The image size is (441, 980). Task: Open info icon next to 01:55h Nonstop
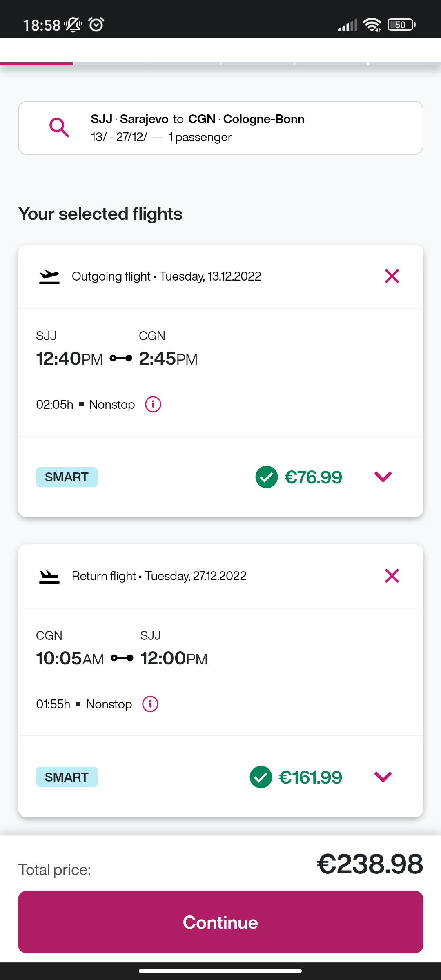click(x=150, y=704)
